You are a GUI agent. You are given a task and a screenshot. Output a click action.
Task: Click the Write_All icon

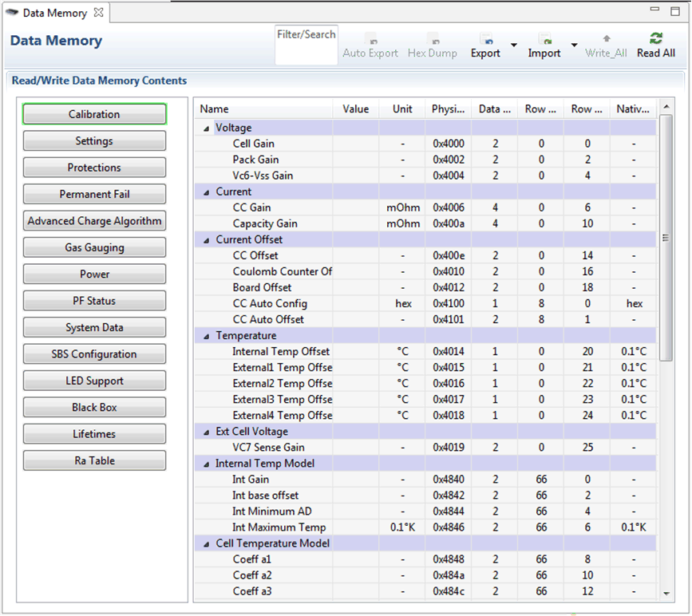click(x=606, y=38)
